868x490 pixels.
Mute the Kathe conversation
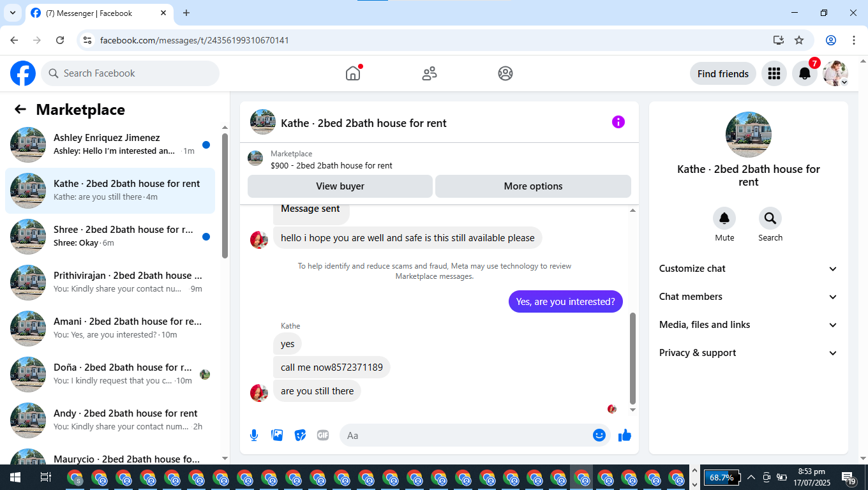click(724, 218)
